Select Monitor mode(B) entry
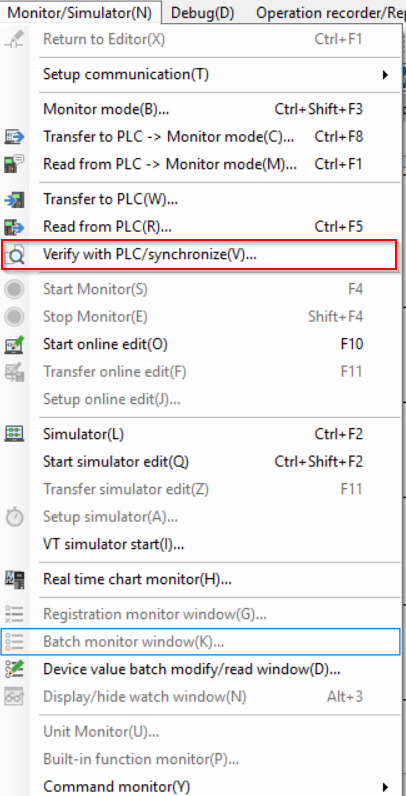Screen dimensions: 406x796 pos(203,109)
